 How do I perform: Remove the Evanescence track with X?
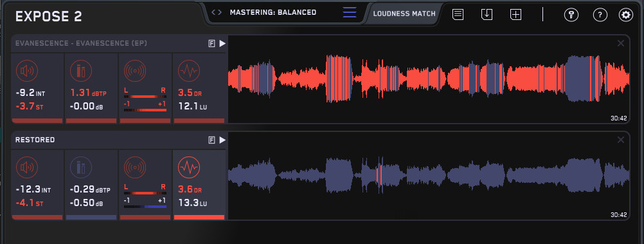click(x=621, y=43)
